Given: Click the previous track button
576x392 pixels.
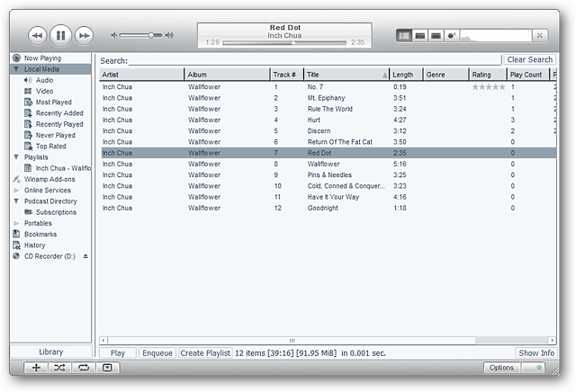Looking at the screenshot, I should [37, 36].
